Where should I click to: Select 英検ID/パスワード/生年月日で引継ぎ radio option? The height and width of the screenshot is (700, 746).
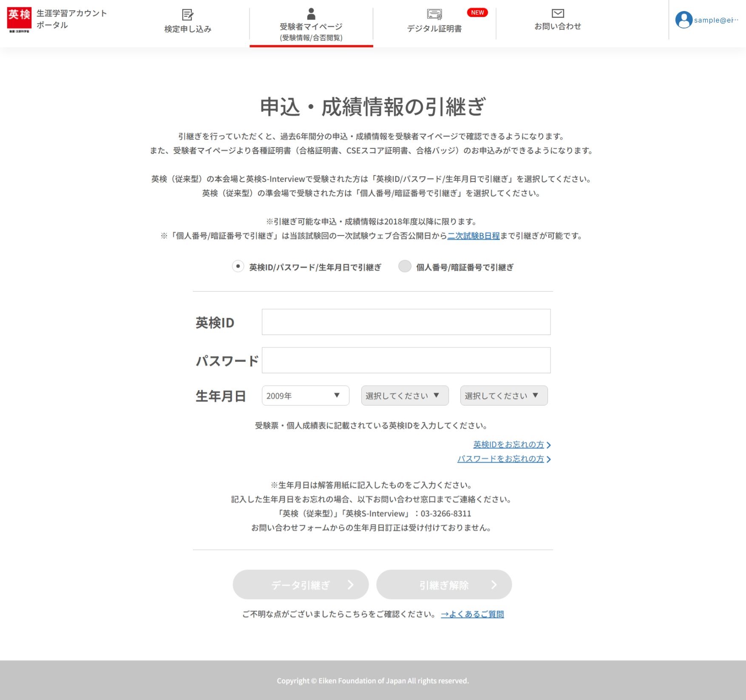(x=238, y=266)
